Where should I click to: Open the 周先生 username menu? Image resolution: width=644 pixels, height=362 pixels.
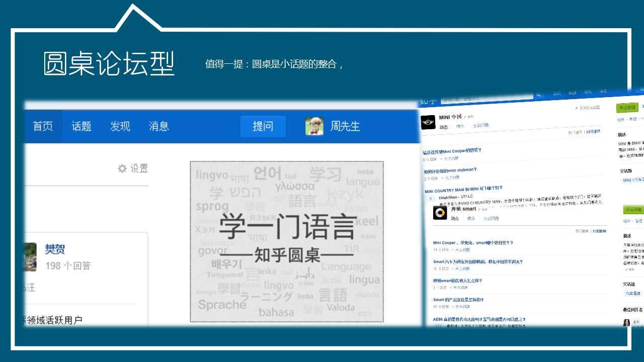[x=345, y=127]
